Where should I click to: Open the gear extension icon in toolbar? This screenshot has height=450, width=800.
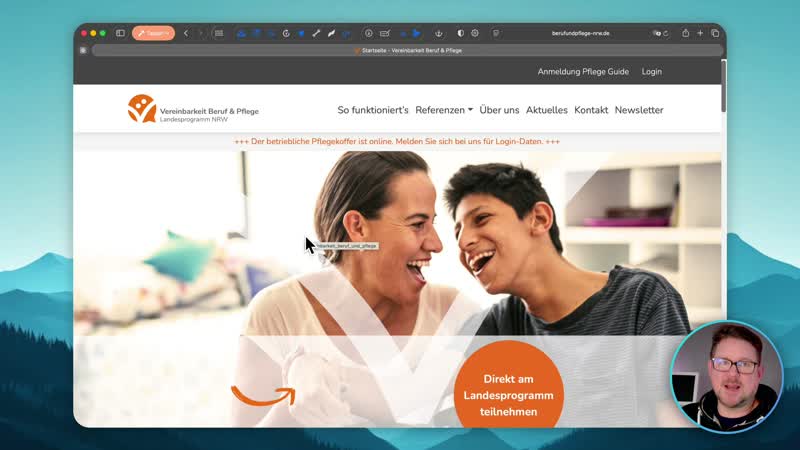(474, 33)
